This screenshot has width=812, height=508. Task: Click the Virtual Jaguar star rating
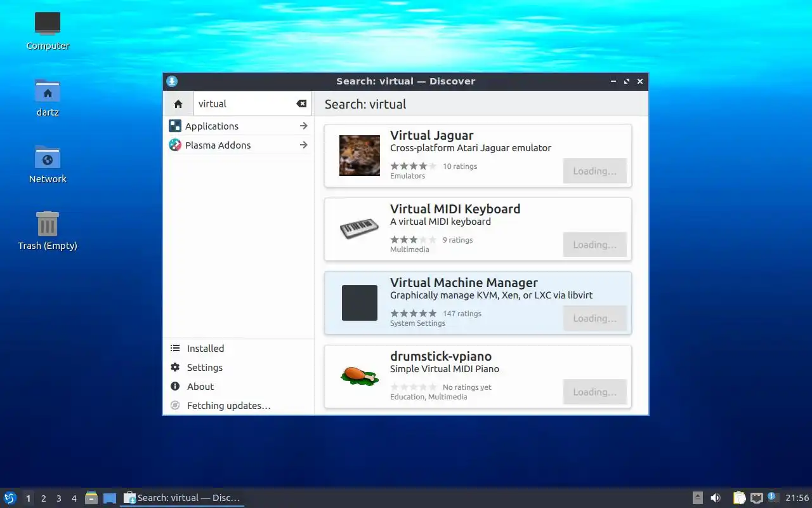(x=413, y=166)
